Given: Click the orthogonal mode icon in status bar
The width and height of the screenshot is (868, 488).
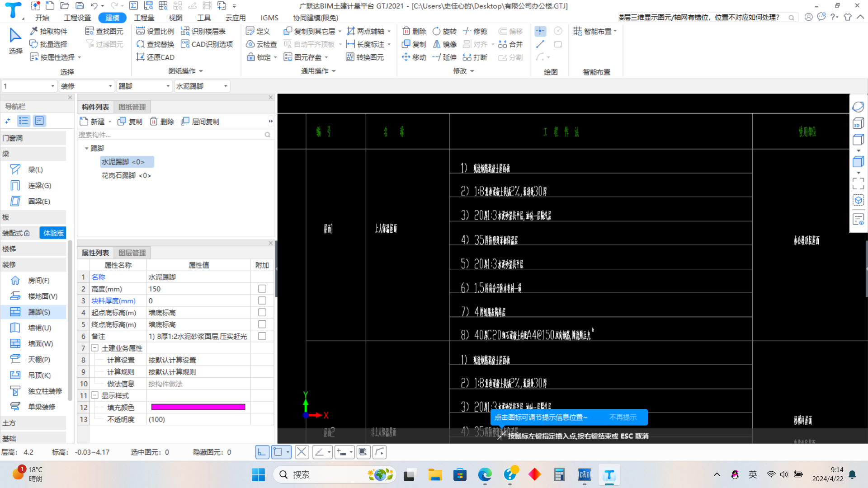Looking at the screenshot, I should coord(262,452).
